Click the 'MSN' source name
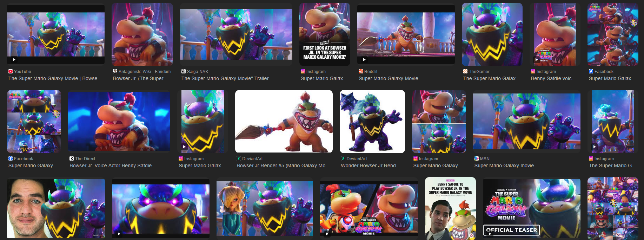The image size is (644, 240). [x=485, y=158]
